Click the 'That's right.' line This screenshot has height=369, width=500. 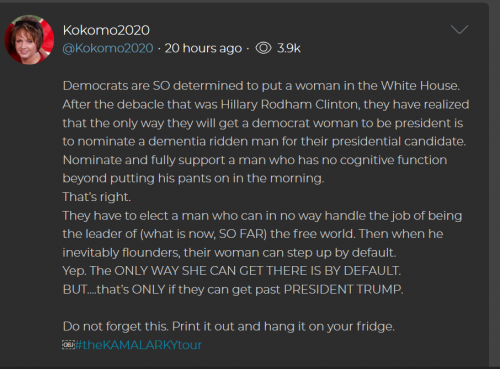point(97,197)
